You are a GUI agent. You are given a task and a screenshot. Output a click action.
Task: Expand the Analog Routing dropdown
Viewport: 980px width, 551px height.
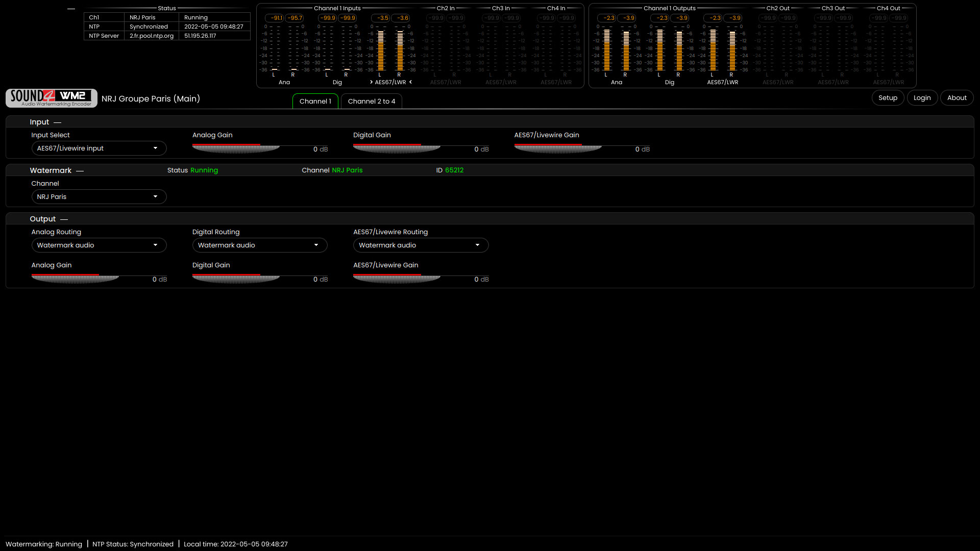99,245
